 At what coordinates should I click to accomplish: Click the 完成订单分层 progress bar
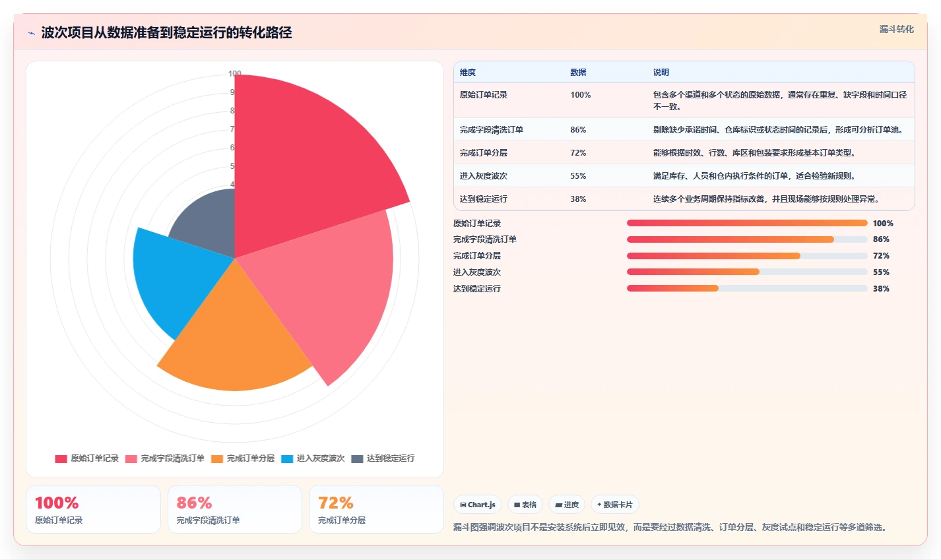(747, 256)
